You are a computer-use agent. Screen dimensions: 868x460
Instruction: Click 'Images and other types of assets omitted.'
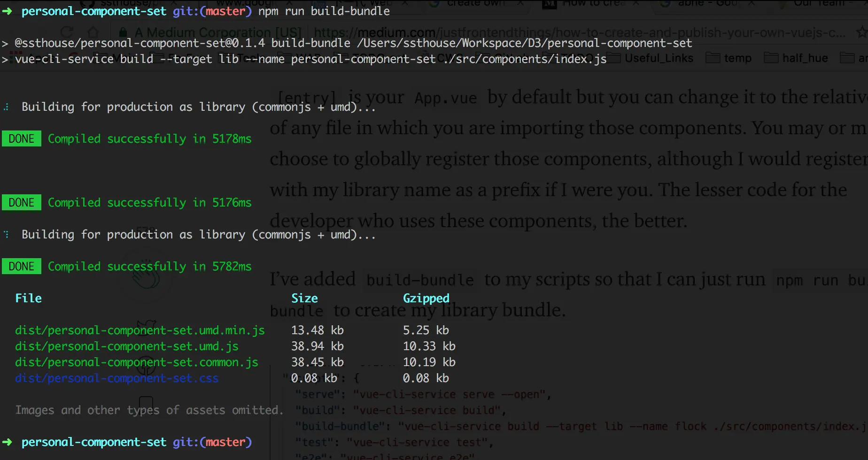pyautogui.click(x=150, y=410)
